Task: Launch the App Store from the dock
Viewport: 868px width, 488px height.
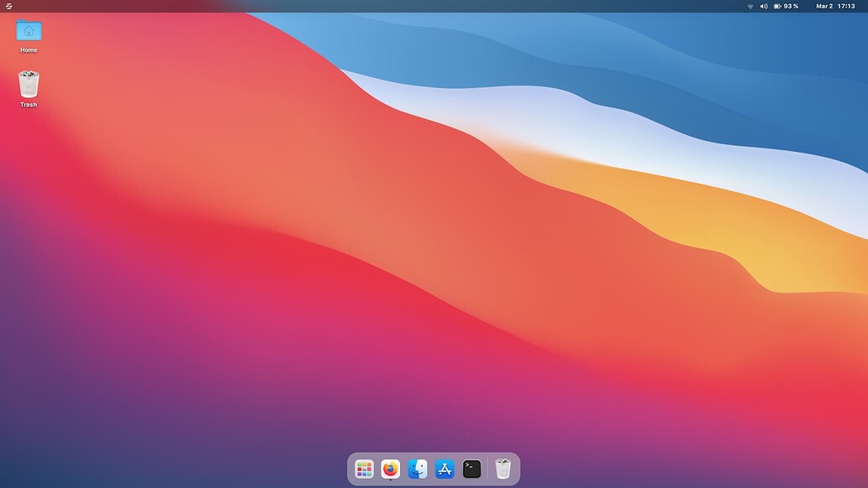Action: pyautogui.click(x=444, y=469)
